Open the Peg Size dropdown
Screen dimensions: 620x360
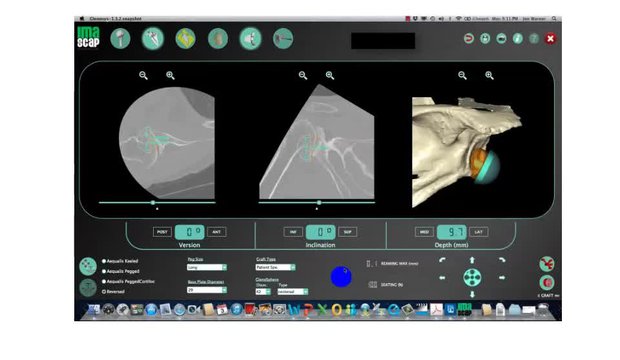point(207,267)
